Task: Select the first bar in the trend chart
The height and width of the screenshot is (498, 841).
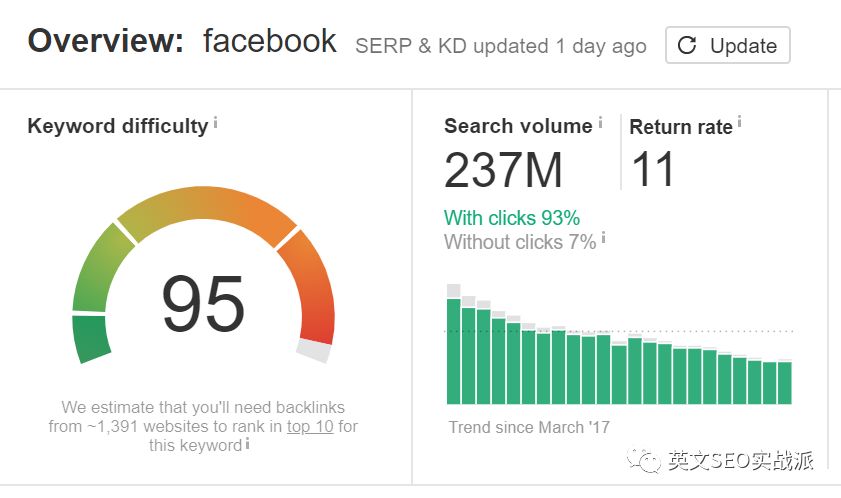Action: (x=453, y=350)
